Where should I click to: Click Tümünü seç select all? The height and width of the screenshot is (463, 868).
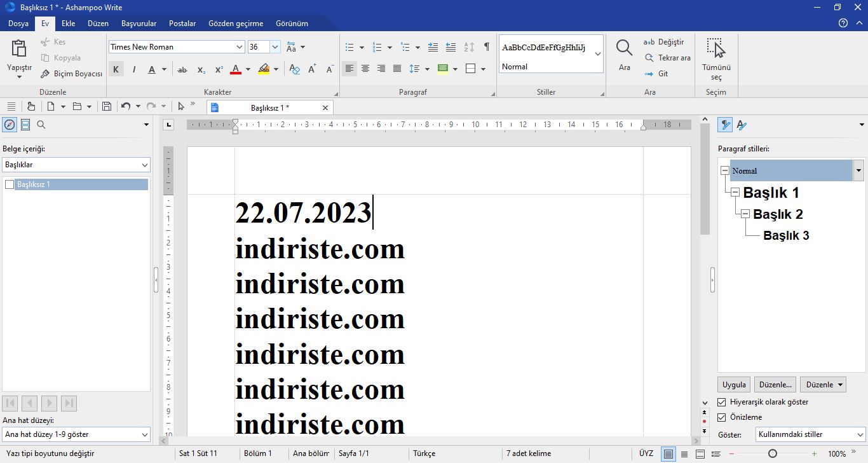tap(716, 59)
